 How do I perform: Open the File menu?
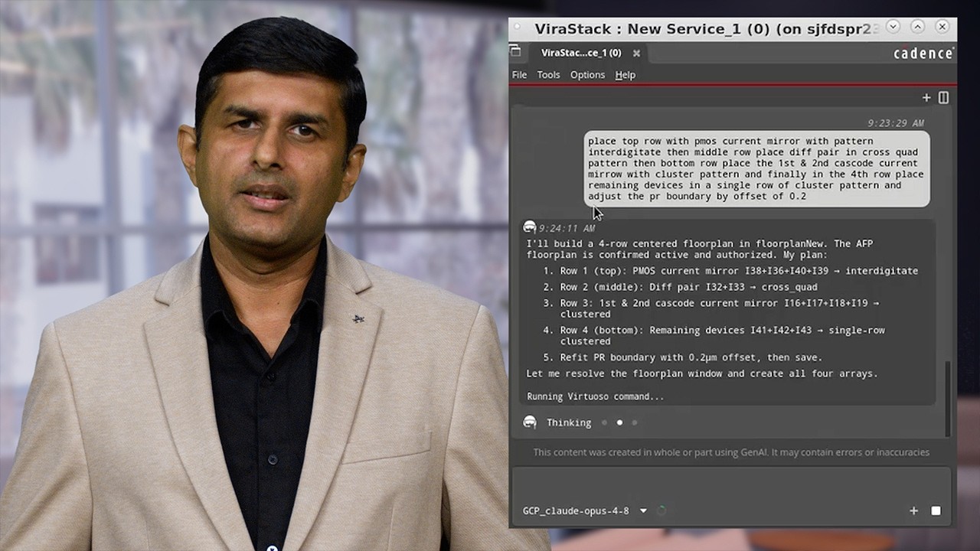pyautogui.click(x=519, y=75)
